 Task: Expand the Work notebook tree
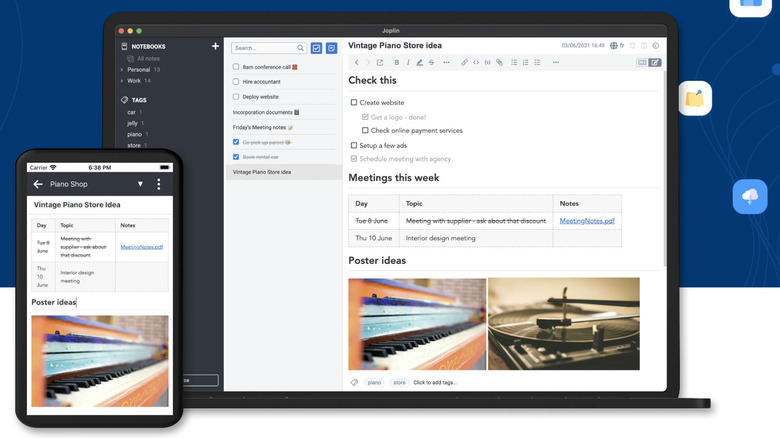[x=122, y=80]
